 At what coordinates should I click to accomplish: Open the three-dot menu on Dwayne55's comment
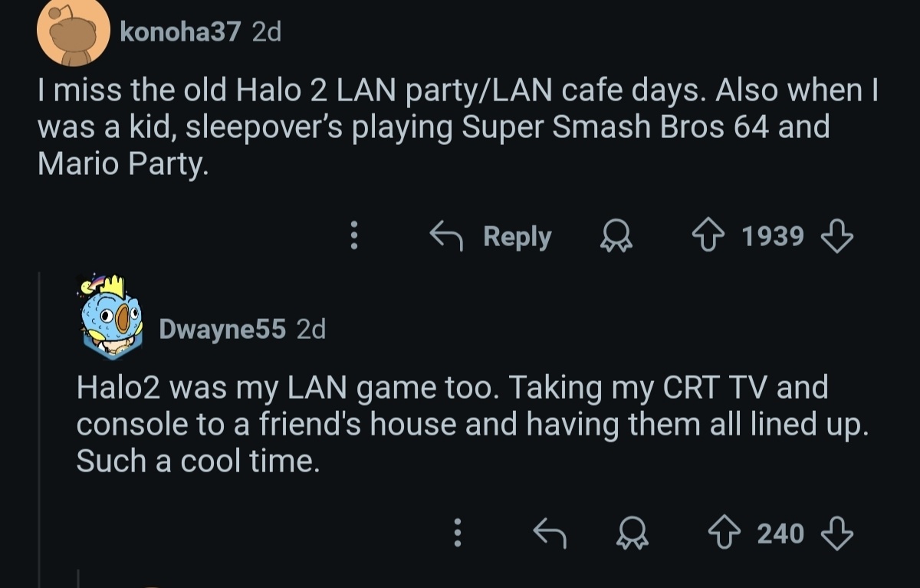point(458,532)
